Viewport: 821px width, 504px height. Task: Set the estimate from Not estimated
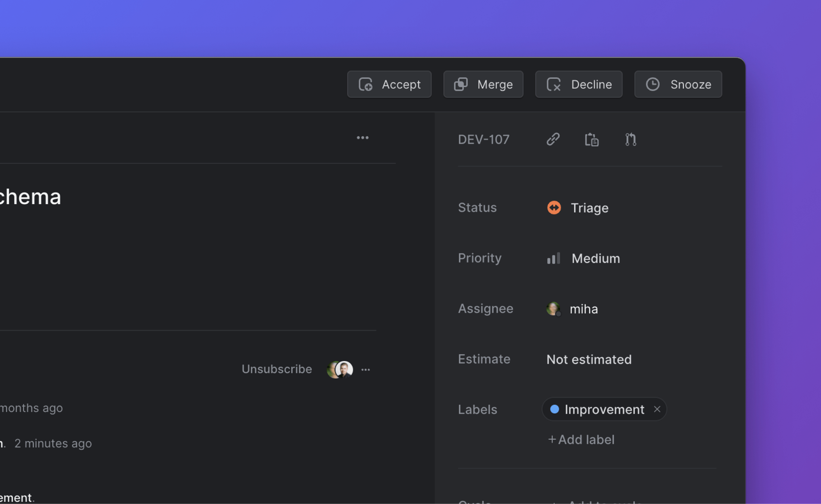coord(589,359)
